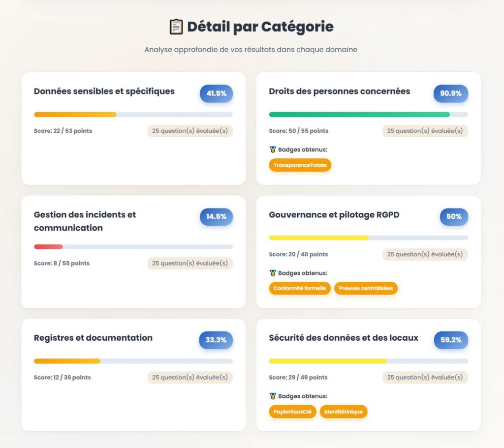Select the IdentitéUnique badge
The image size is (504, 448).
[x=343, y=412]
